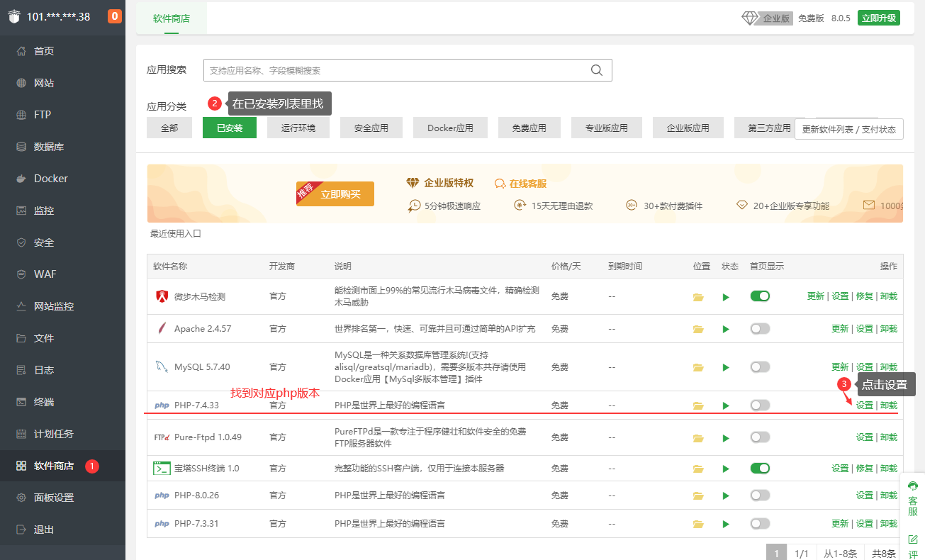Screen dimensions: 925x560
Task: Click the panel shield logo in the sidebar
Action: tap(14, 16)
